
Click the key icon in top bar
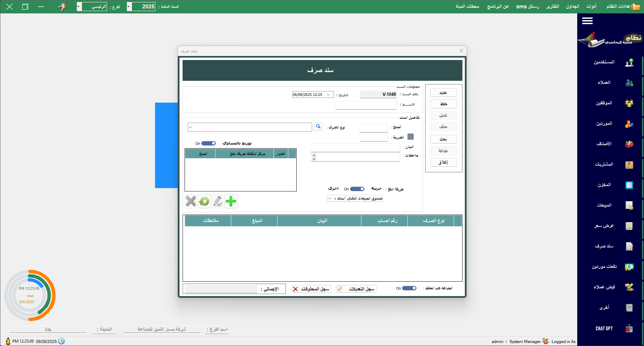[62, 7]
